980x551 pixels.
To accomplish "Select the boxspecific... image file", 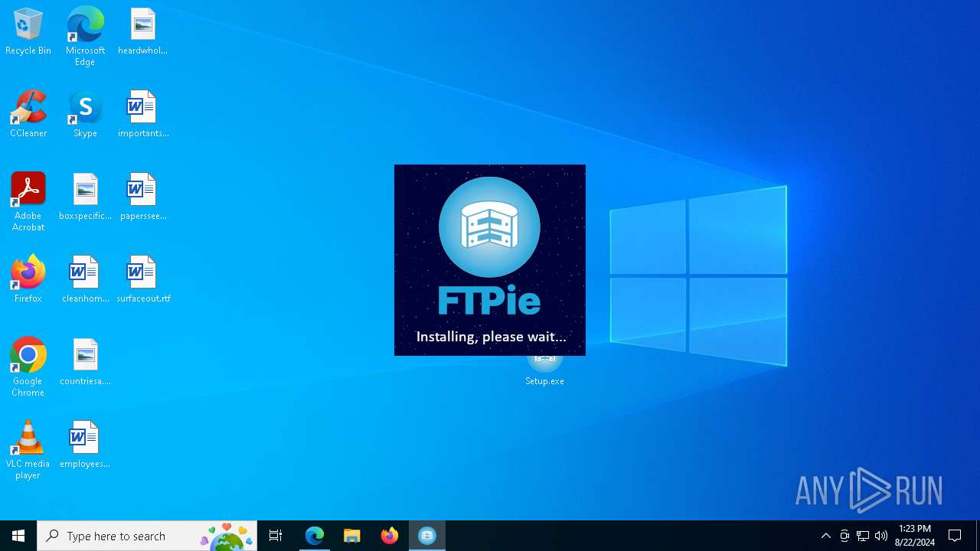I will pos(85,197).
